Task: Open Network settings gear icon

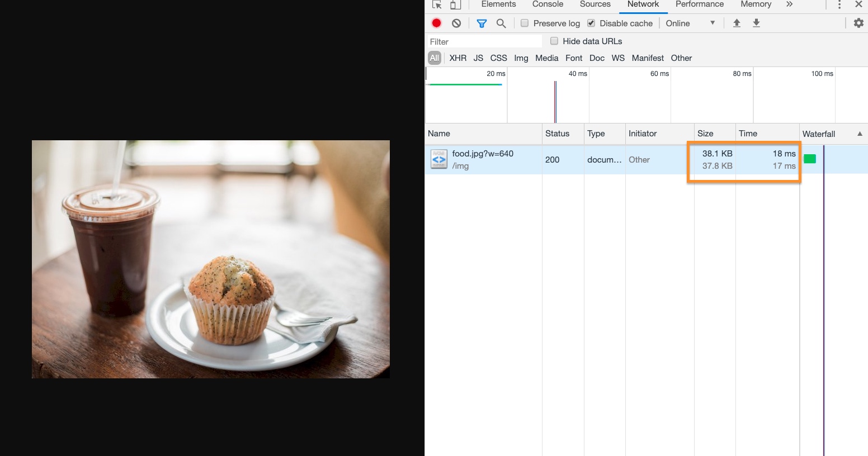Action: click(858, 23)
